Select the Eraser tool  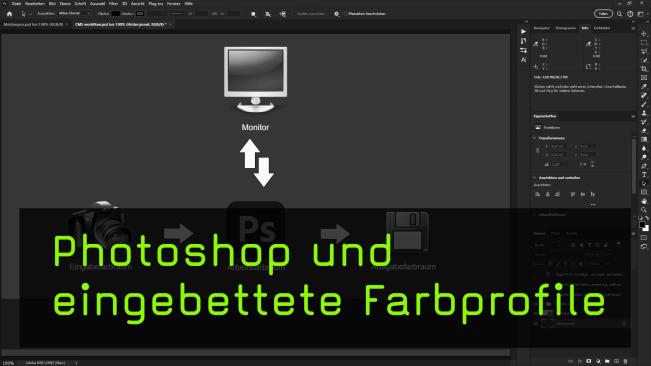coord(644,131)
